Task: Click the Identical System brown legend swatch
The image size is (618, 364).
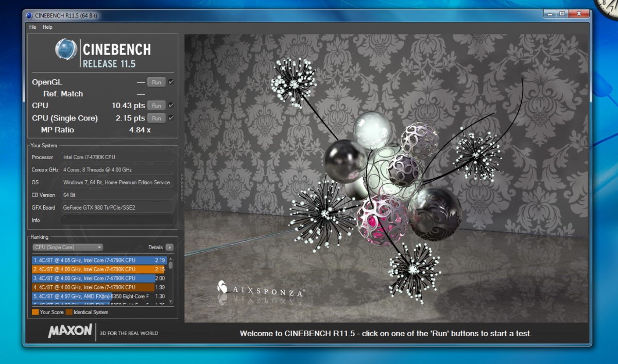Action: coord(69,312)
